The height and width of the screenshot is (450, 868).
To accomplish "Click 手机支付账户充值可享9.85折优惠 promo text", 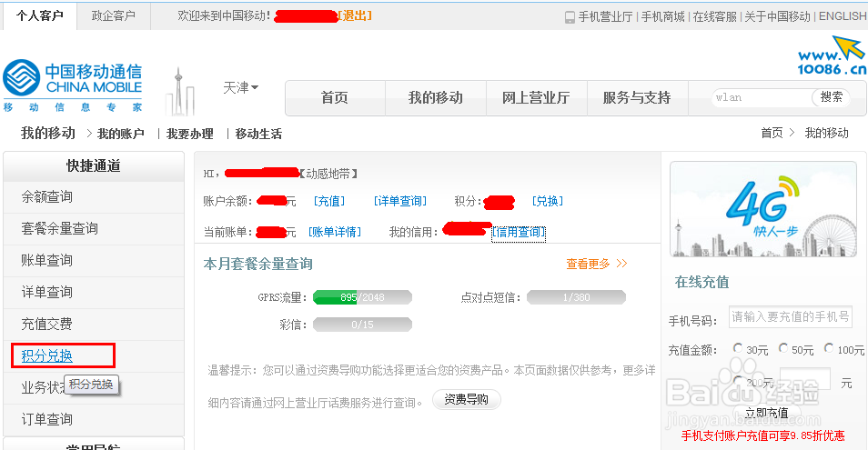I will [x=762, y=435].
